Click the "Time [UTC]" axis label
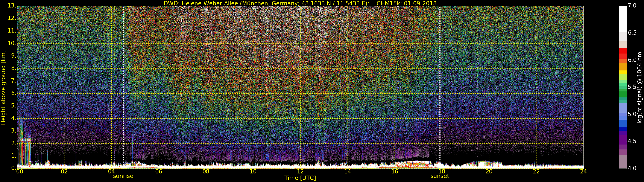Image resolution: width=644 pixels, height=182 pixels. (x=300, y=178)
